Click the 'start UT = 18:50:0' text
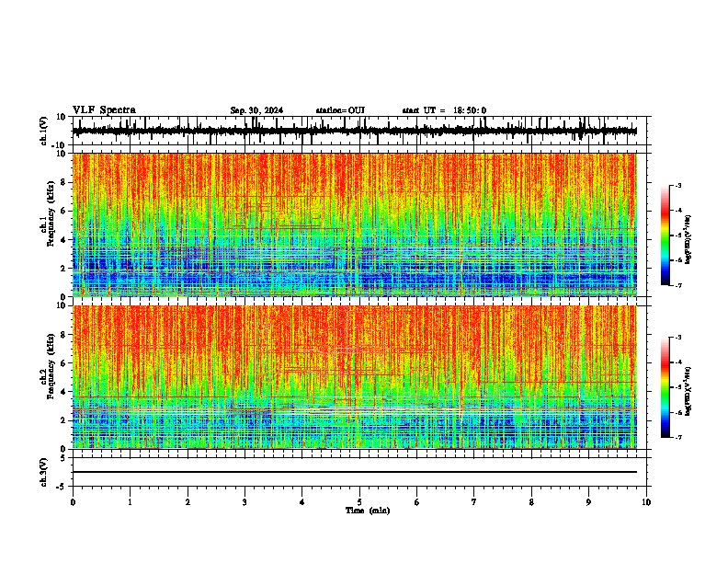Screen dimensions: 728x563 tap(444, 110)
